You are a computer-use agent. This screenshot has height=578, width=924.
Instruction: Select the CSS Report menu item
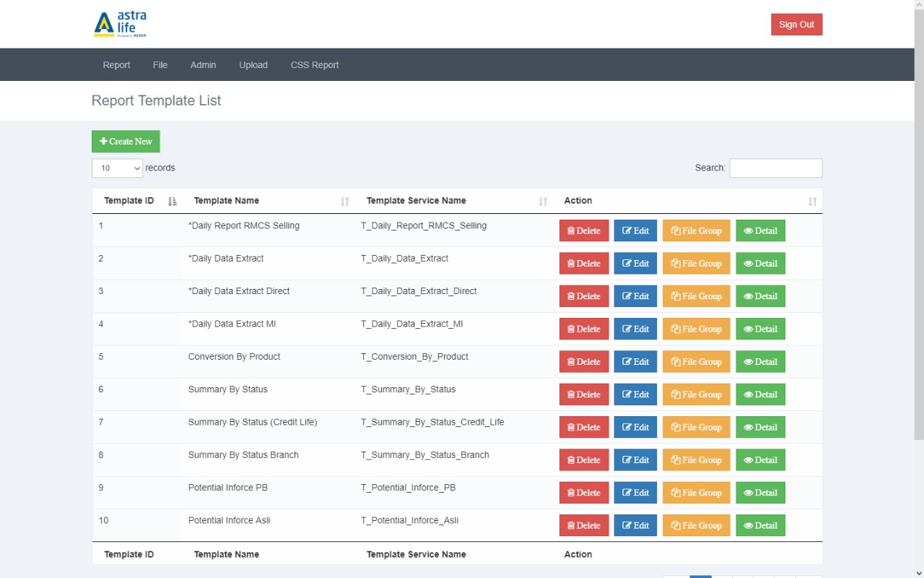click(315, 65)
